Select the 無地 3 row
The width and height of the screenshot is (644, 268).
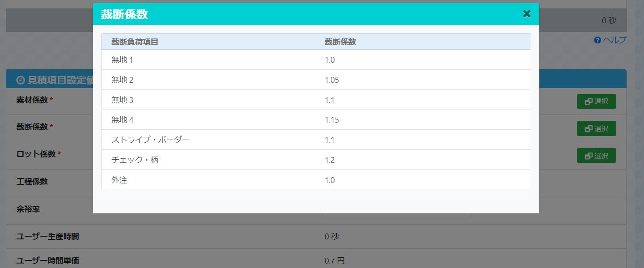[x=316, y=100]
